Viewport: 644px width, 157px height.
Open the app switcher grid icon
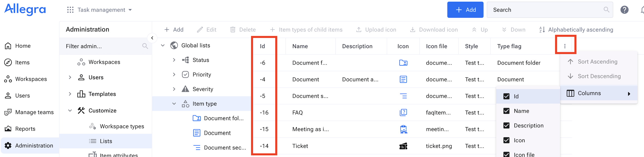click(x=70, y=10)
